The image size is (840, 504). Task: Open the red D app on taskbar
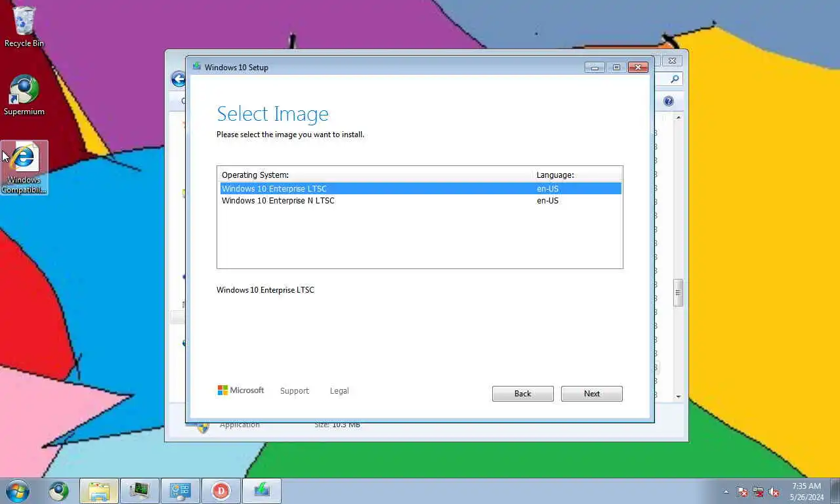tap(220, 491)
